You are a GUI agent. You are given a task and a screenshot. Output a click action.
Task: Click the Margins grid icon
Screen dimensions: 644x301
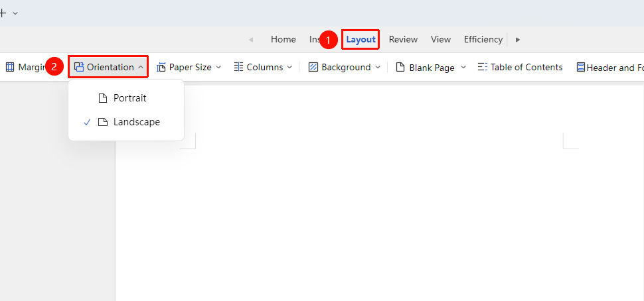pos(10,67)
